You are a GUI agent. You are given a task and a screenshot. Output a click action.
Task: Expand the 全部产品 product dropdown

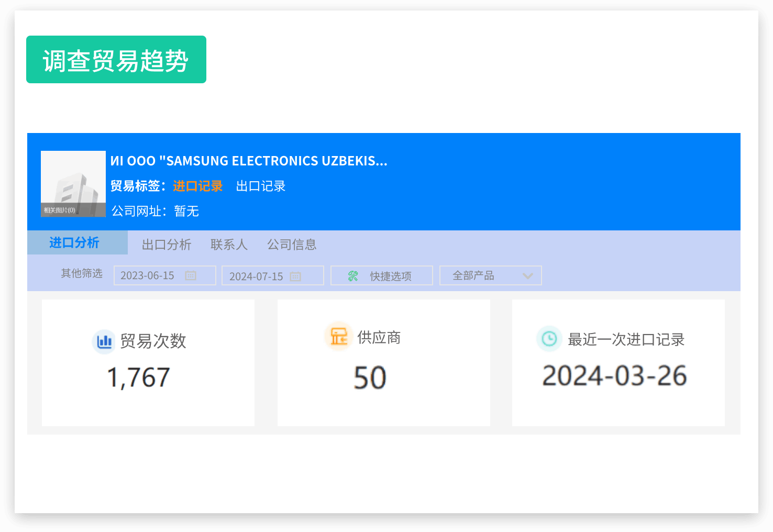click(491, 275)
